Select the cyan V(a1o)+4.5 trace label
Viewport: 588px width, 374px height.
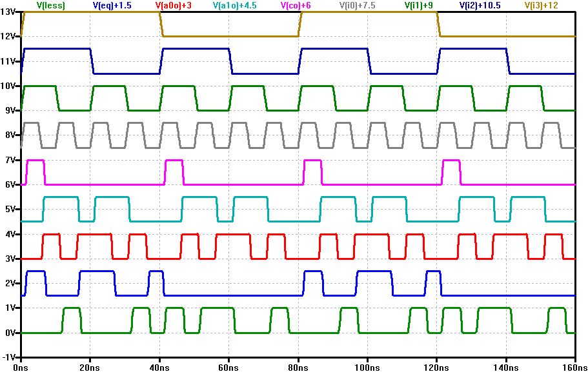(238, 5)
